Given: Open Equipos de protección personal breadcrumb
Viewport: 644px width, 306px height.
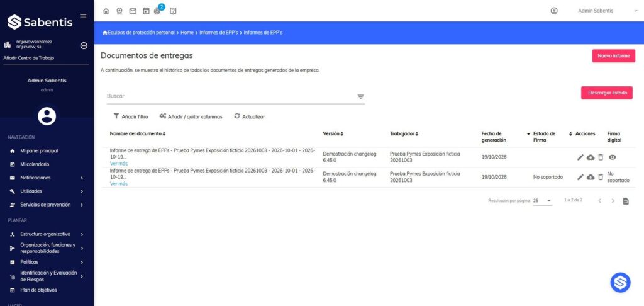Looking at the screenshot, I should tap(142, 33).
